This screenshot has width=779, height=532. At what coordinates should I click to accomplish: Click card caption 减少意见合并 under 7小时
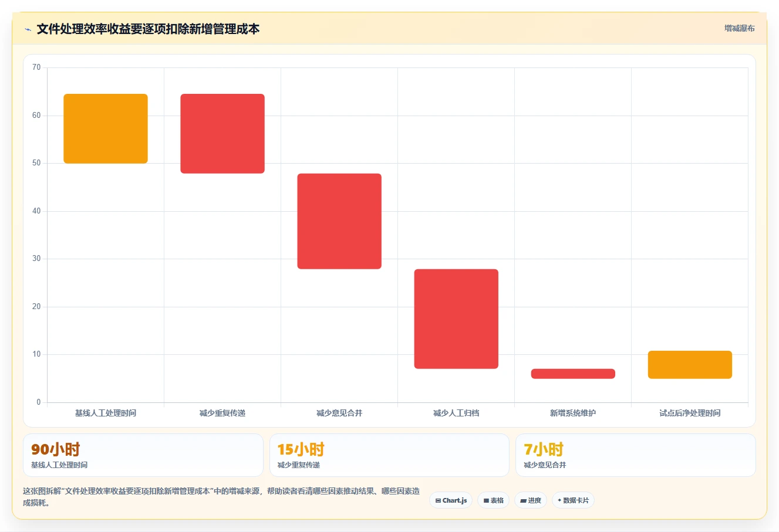[545, 465]
